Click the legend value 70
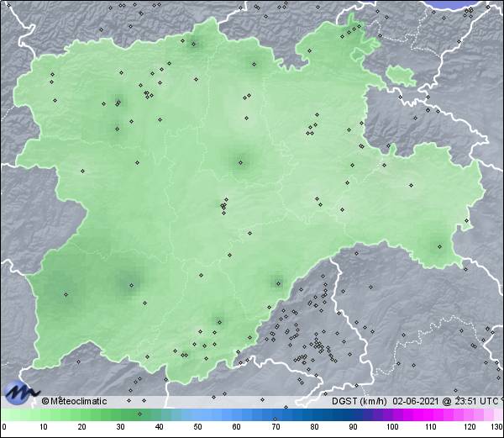 point(276,427)
